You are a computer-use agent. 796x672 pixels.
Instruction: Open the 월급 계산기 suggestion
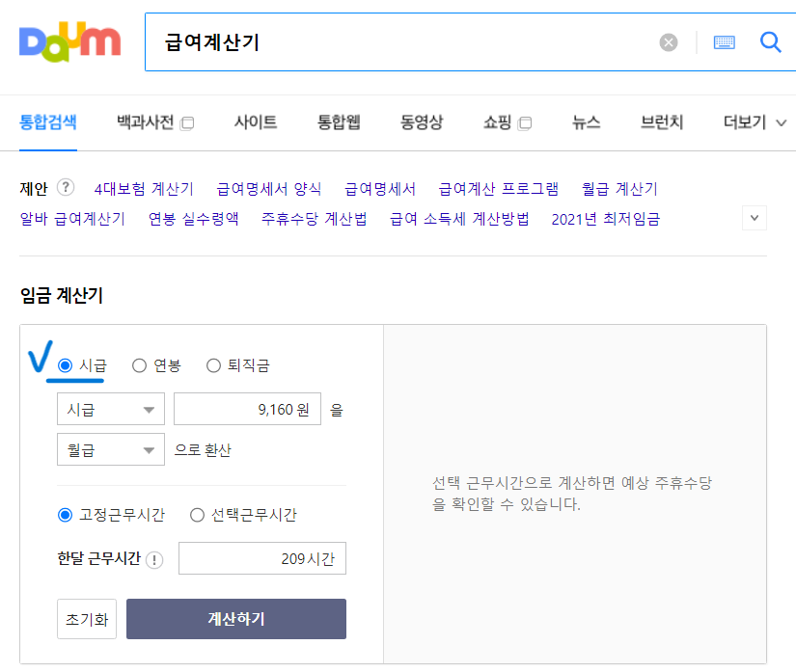[x=619, y=189]
